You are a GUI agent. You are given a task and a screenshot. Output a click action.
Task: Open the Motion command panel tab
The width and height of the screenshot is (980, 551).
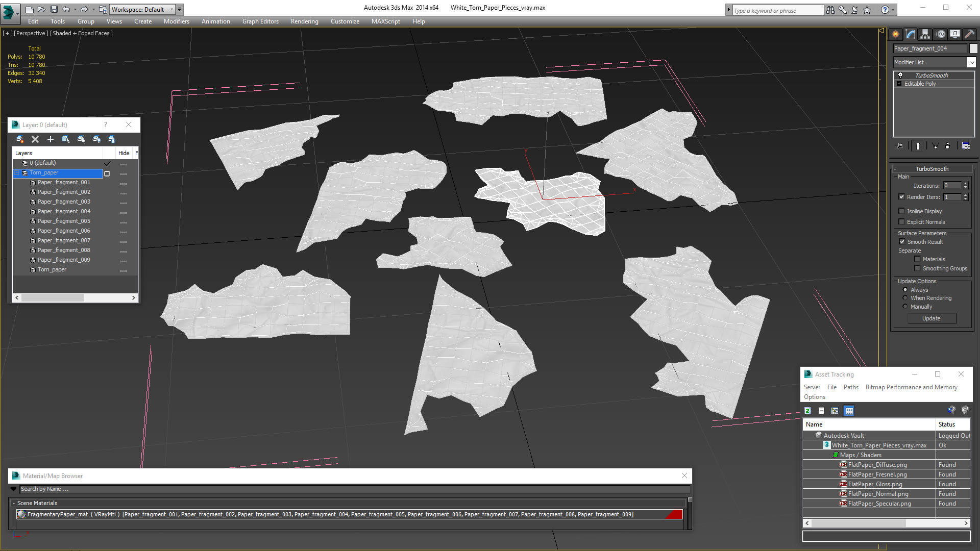coord(941,34)
